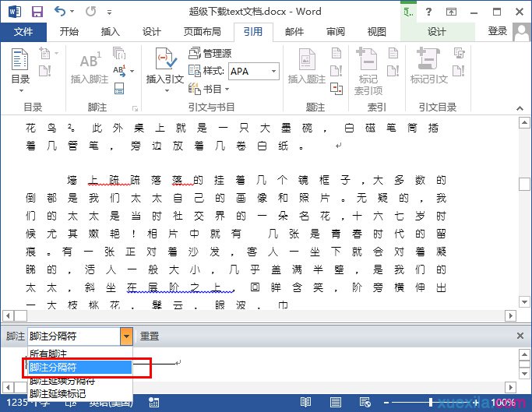
Task: Click the cross-reference icon in the 题注 group
Action: (x=336, y=89)
